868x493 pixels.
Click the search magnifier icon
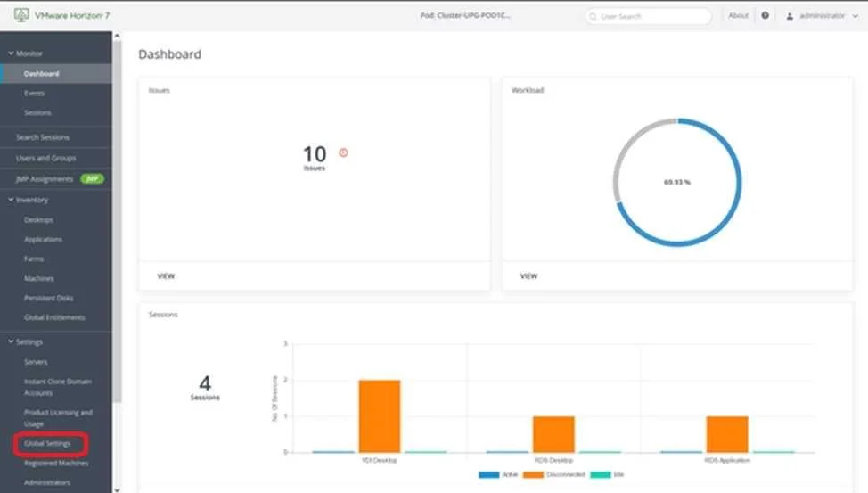pyautogui.click(x=593, y=17)
